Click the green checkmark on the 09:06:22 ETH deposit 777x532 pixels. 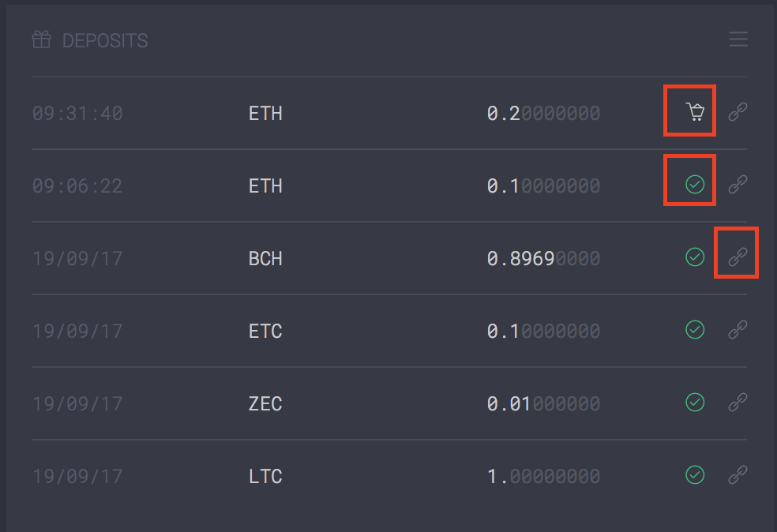695,185
